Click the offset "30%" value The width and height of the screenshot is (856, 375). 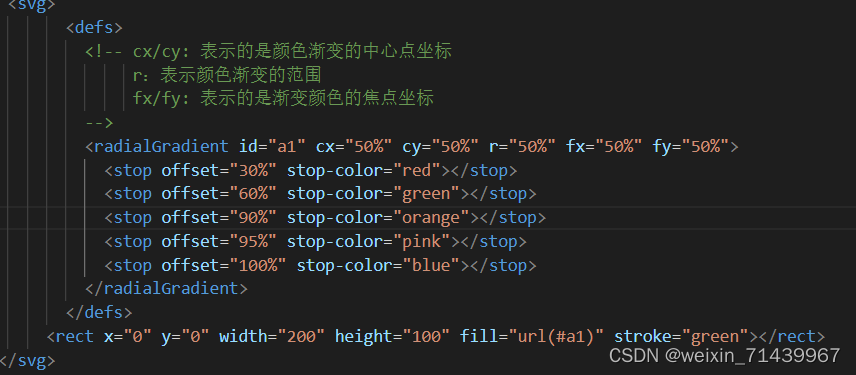point(252,170)
